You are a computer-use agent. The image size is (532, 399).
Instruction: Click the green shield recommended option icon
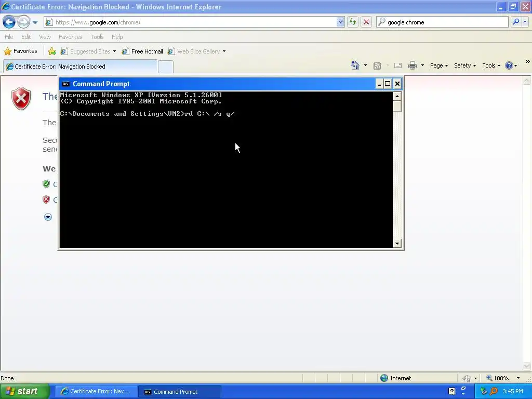coord(46,184)
